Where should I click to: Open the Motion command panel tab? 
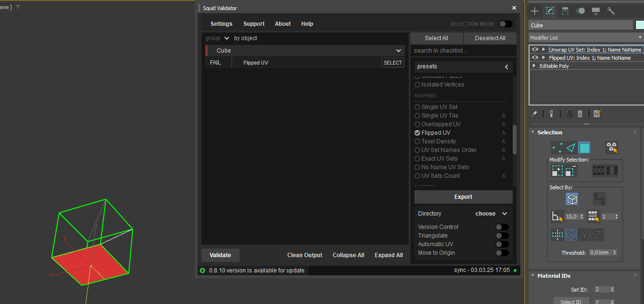(x=581, y=11)
